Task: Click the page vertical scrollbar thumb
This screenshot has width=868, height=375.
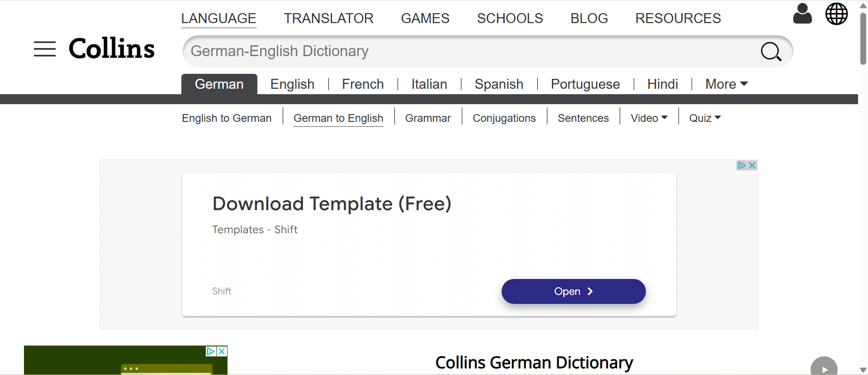Action: pyautogui.click(x=863, y=38)
